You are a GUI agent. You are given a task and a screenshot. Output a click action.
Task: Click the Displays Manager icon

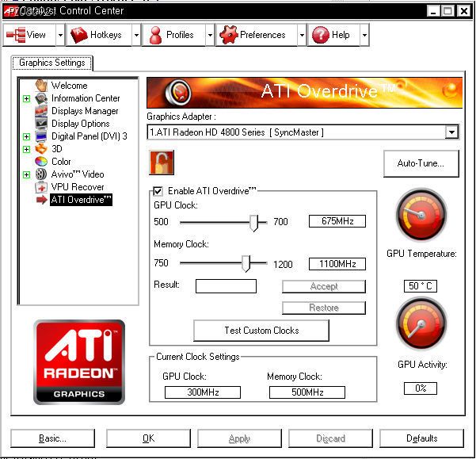41,111
